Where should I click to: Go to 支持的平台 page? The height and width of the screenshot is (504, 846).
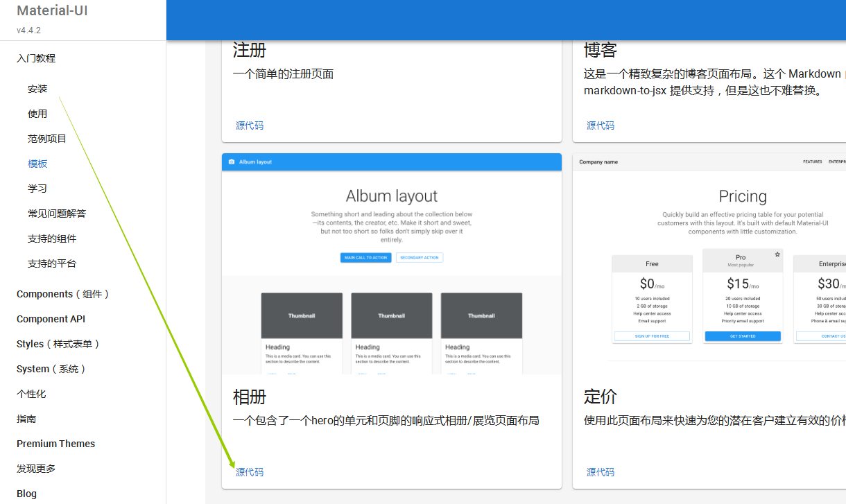tap(52, 263)
